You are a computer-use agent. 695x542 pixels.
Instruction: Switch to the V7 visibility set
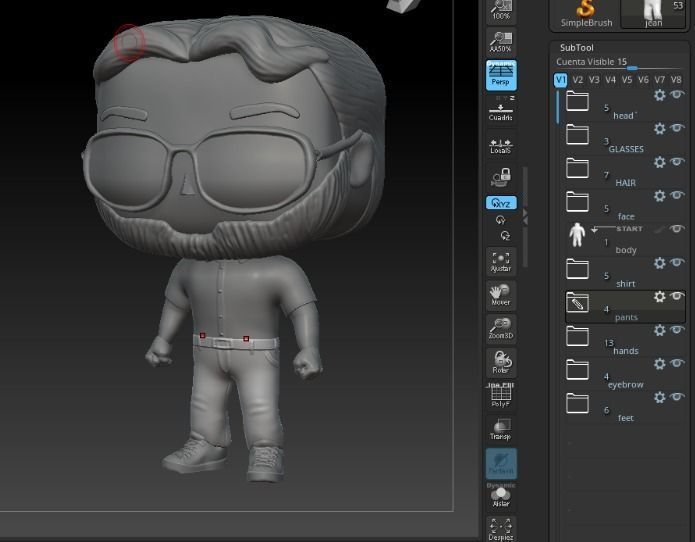tap(660, 80)
